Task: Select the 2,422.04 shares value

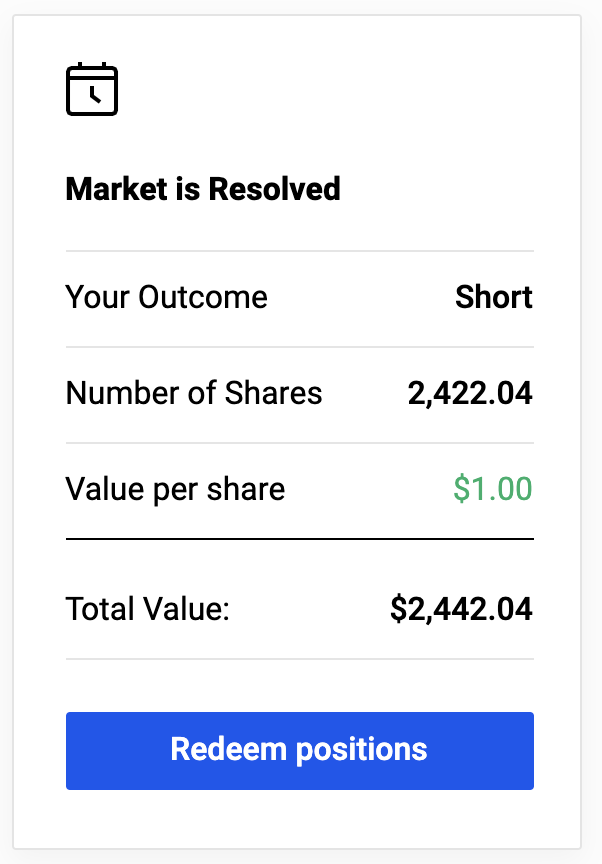Action: [470, 393]
